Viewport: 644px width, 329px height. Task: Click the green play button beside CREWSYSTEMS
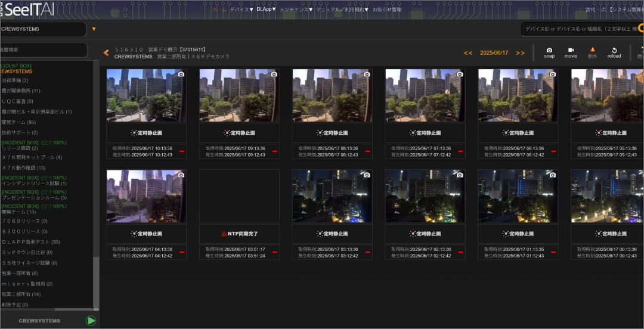pyautogui.click(x=91, y=321)
